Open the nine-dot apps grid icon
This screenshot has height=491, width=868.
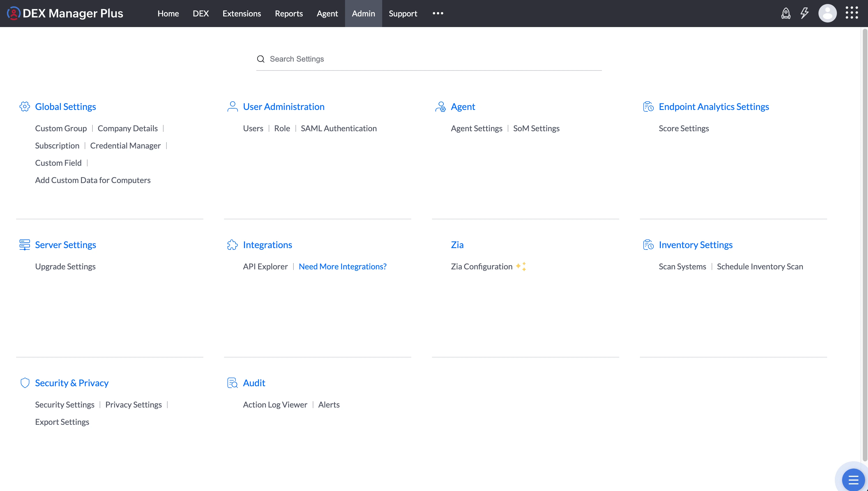(852, 13)
